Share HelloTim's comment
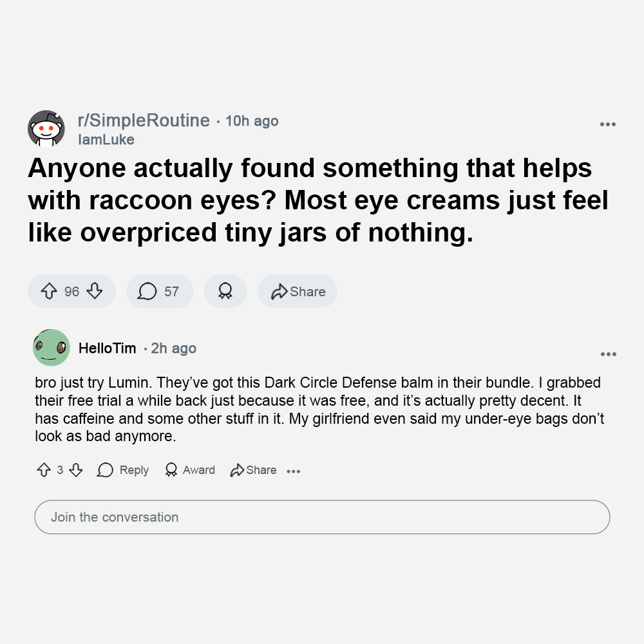This screenshot has width=644, height=644. (253, 470)
